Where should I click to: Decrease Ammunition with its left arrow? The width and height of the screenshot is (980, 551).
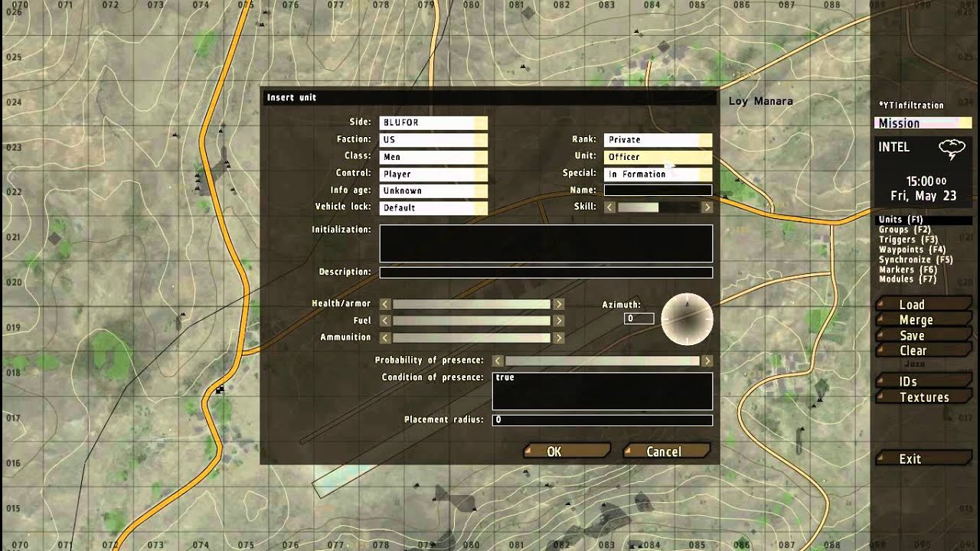pos(385,337)
